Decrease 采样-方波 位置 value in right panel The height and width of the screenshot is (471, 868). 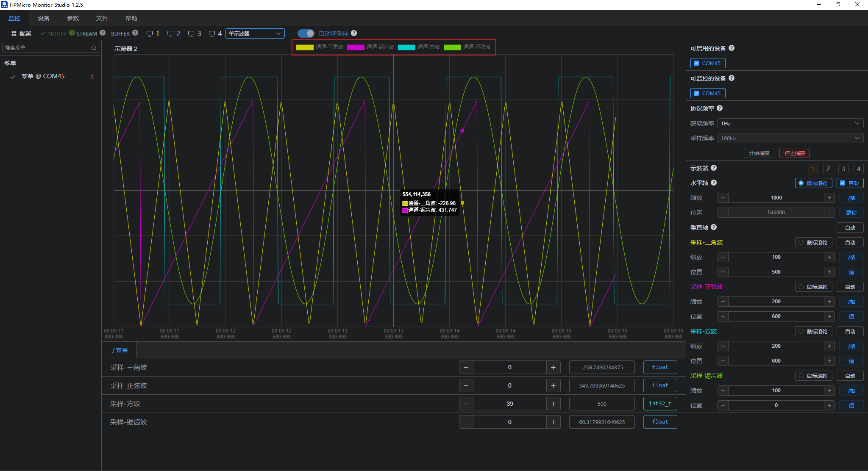pyautogui.click(x=723, y=361)
